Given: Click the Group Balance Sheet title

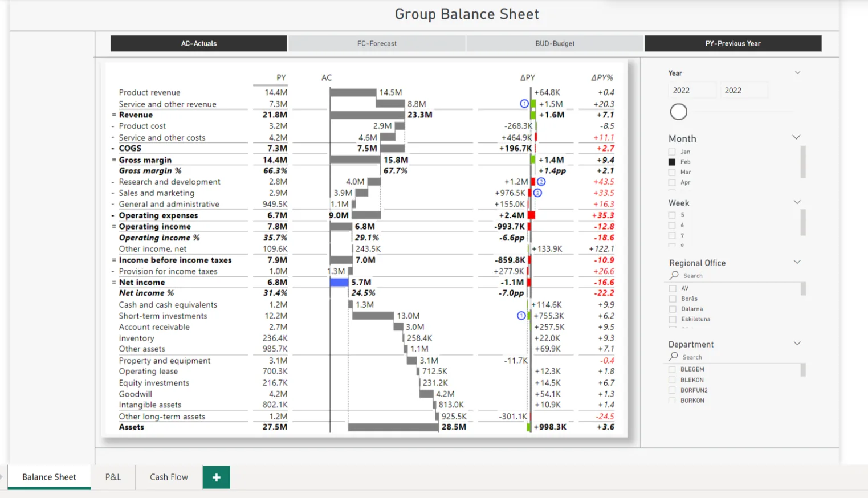Looking at the screenshot, I should [x=467, y=14].
